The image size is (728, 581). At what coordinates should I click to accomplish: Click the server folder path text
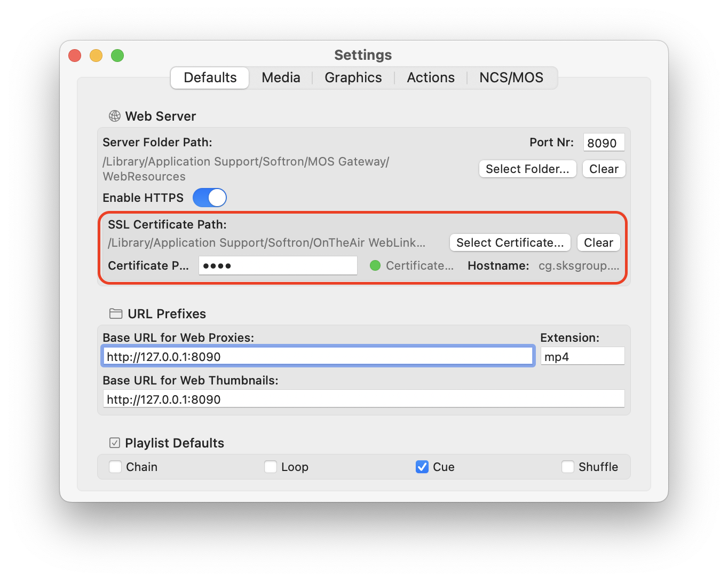click(x=246, y=169)
